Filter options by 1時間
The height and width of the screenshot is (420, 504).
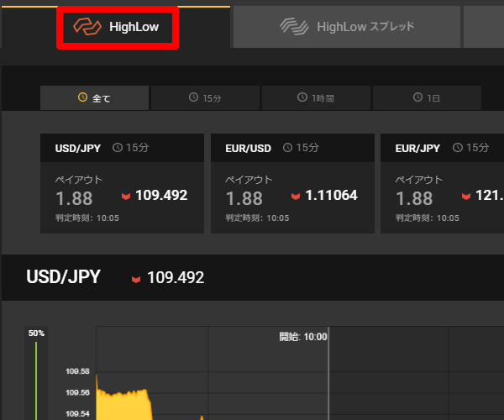click(x=316, y=97)
